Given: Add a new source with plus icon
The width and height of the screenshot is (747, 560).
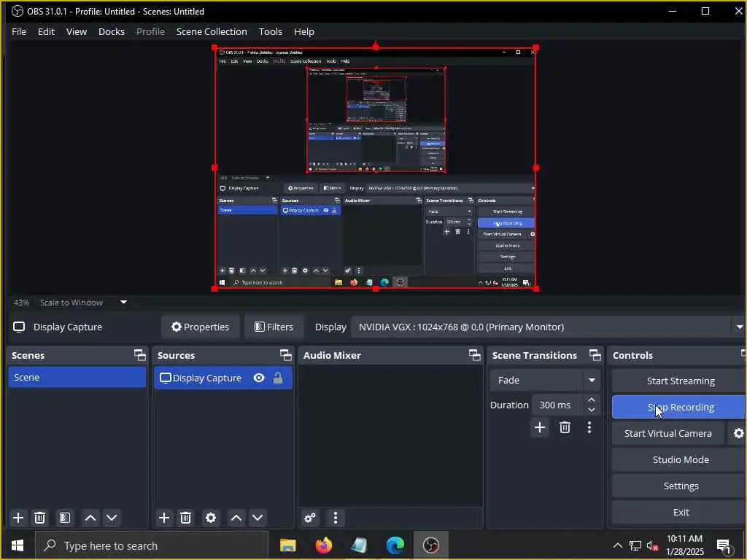Looking at the screenshot, I should (x=164, y=518).
